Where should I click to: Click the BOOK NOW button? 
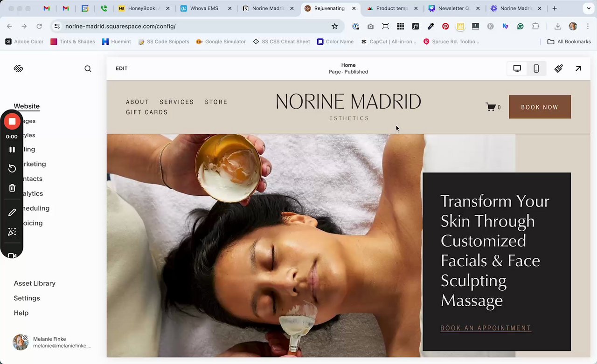(540, 107)
